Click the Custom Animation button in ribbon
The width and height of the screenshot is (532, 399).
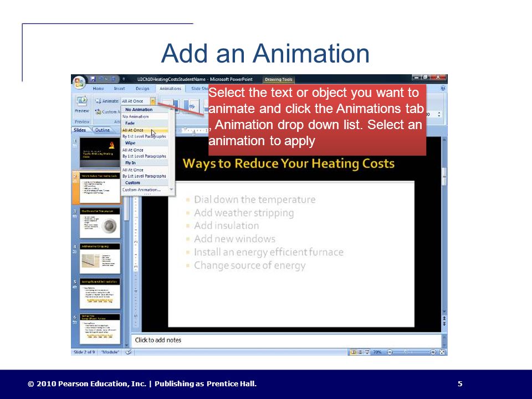coord(107,111)
